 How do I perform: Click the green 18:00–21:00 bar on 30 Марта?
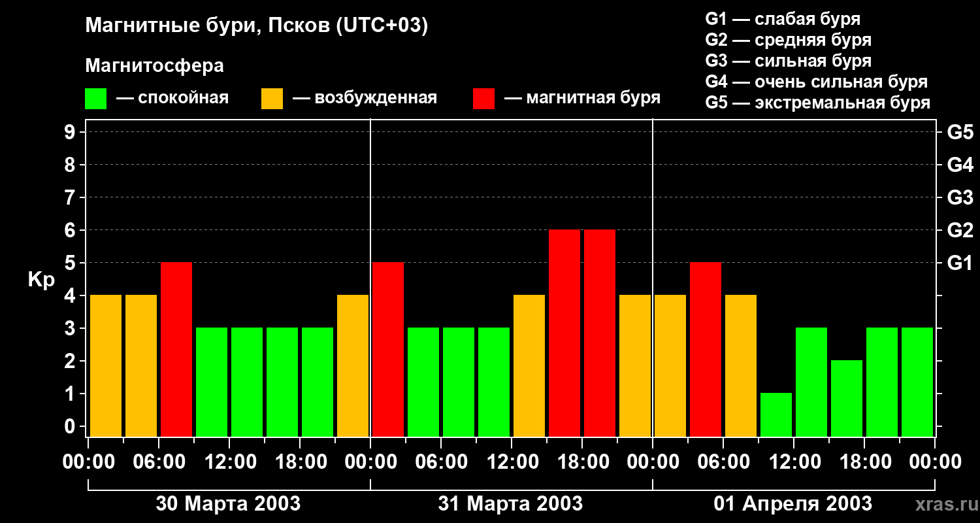(x=318, y=382)
